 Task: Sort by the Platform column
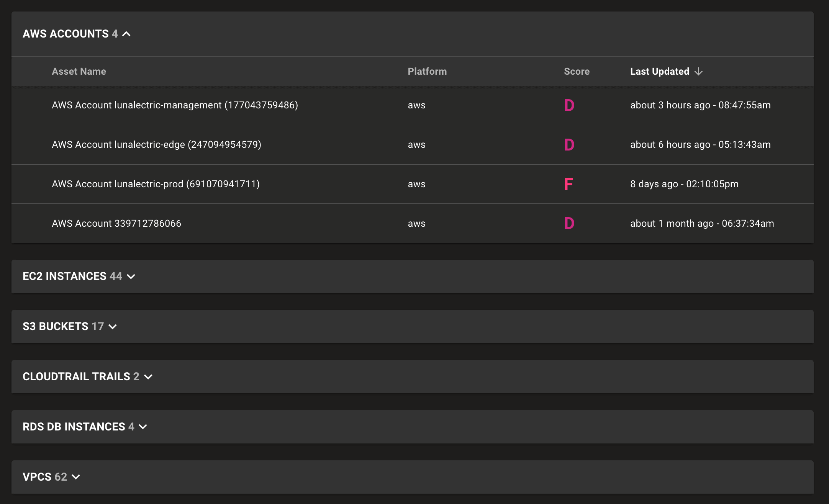point(427,71)
